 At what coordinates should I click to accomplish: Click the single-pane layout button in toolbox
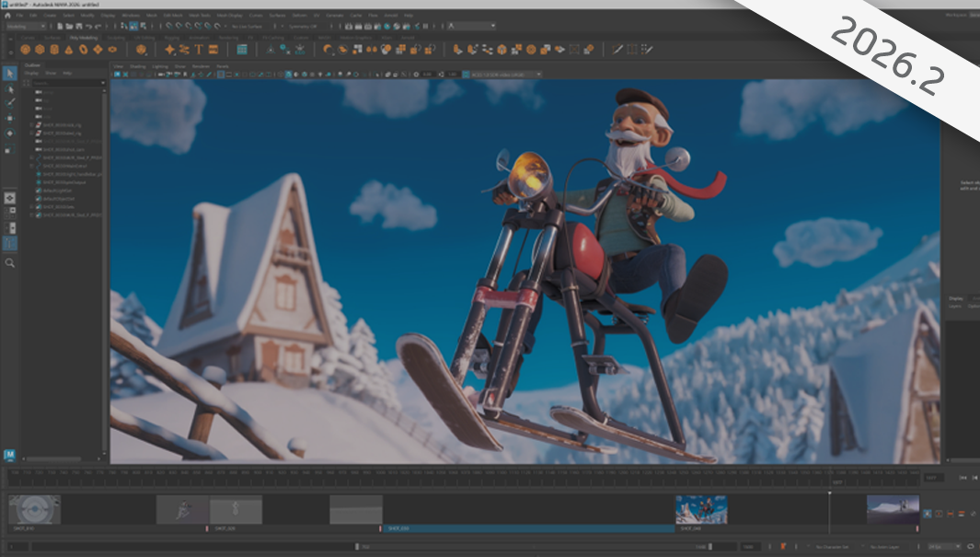point(9,198)
